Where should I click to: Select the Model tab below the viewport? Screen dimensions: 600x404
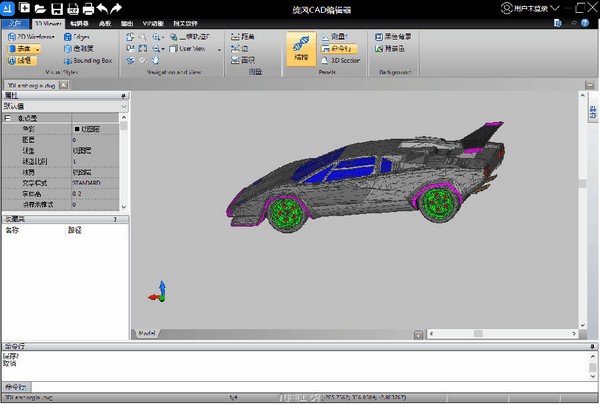[147, 332]
